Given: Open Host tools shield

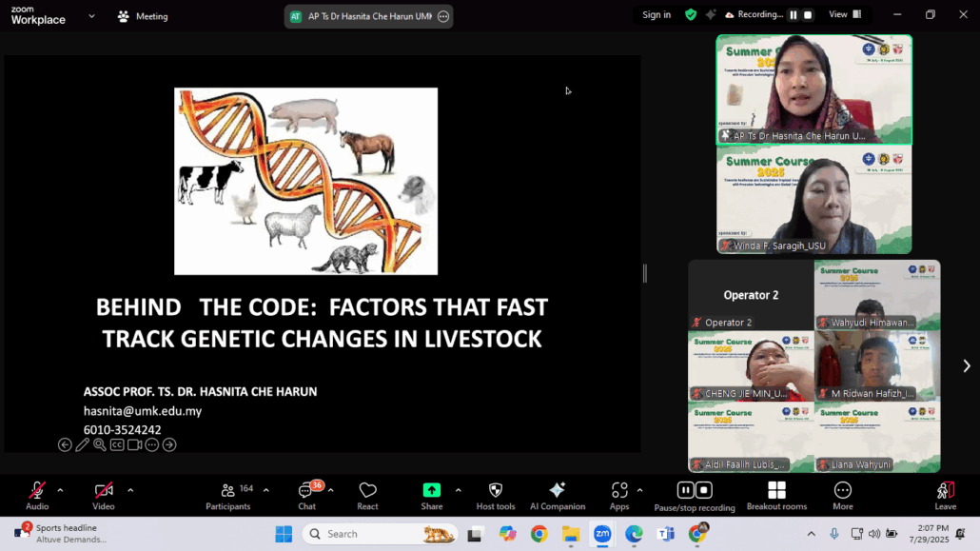Looking at the screenshot, I should tap(495, 493).
